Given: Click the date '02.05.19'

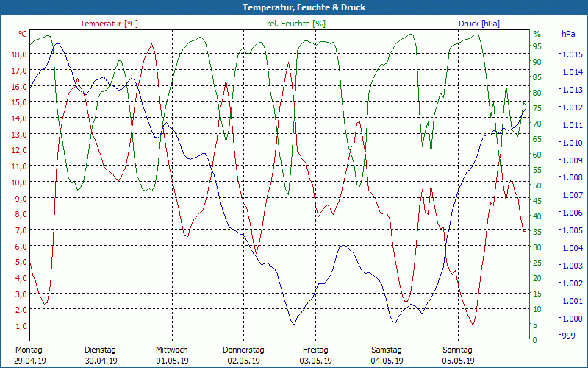Looking at the screenshot, I should click(244, 361).
